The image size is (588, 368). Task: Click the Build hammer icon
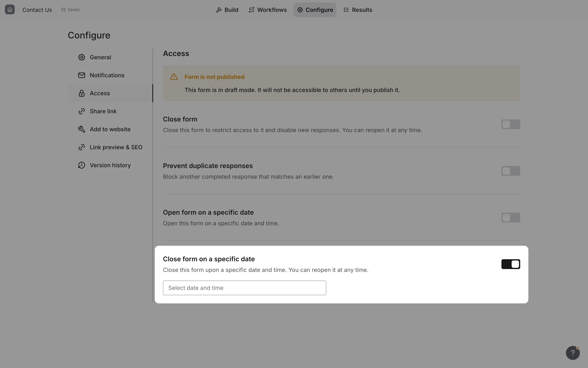[x=219, y=10]
